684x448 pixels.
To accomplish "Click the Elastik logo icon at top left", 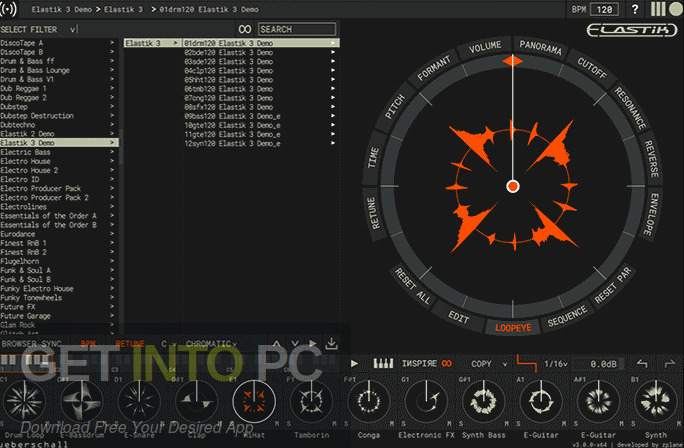I will click(8, 9).
